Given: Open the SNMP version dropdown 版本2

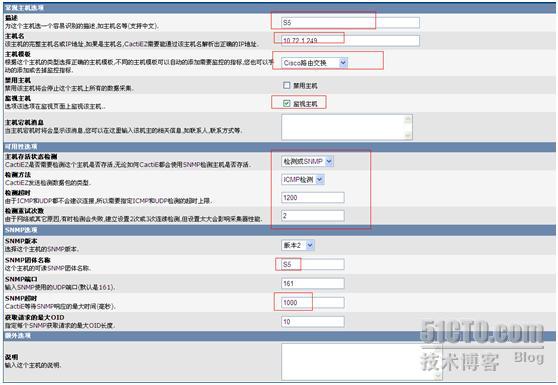Looking at the screenshot, I should pyautogui.click(x=298, y=245).
